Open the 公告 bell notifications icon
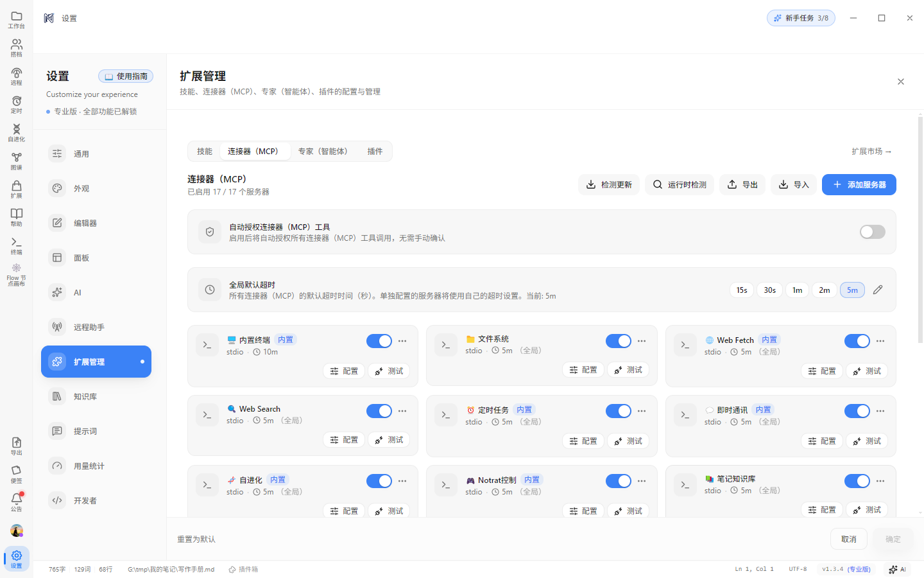 (17, 502)
